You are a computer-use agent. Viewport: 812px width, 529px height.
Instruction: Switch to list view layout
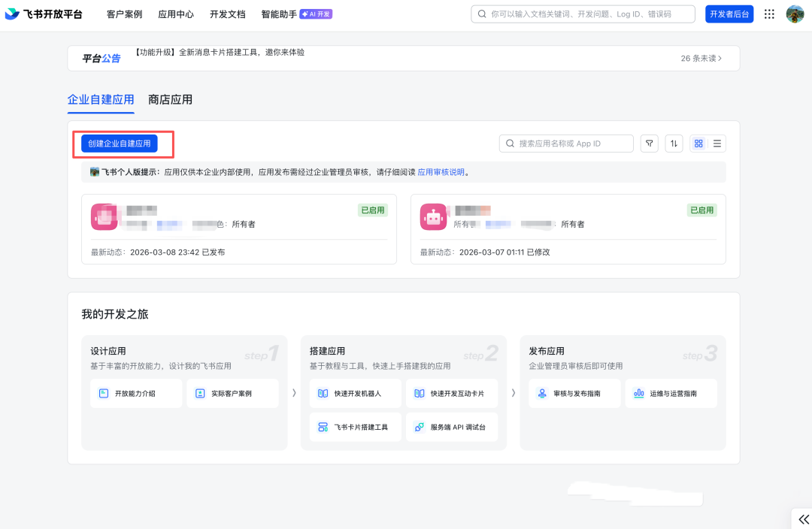point(717,144)
